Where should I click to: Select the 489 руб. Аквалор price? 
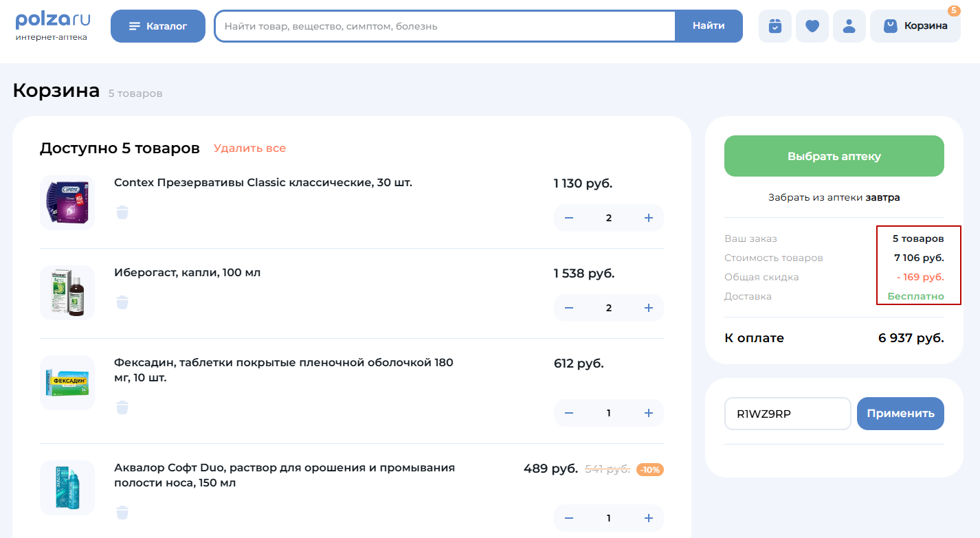[551, 469]
